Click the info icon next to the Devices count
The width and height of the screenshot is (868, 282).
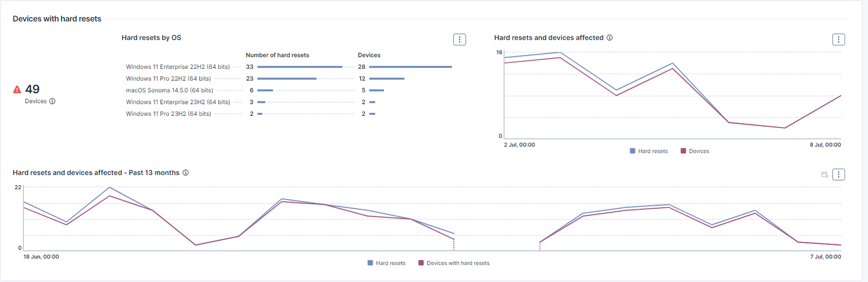click(x=52, y=101)
